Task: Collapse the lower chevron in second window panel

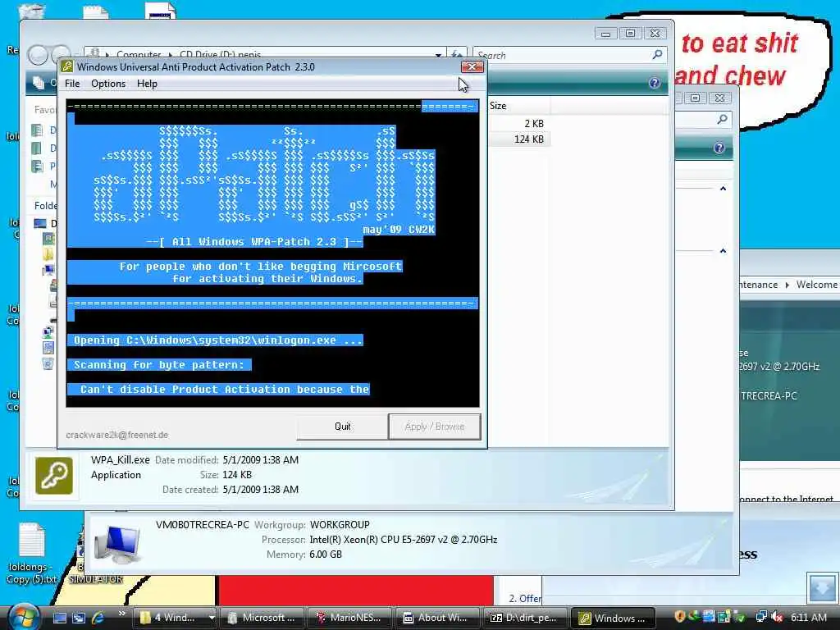Action: (723, 251)
